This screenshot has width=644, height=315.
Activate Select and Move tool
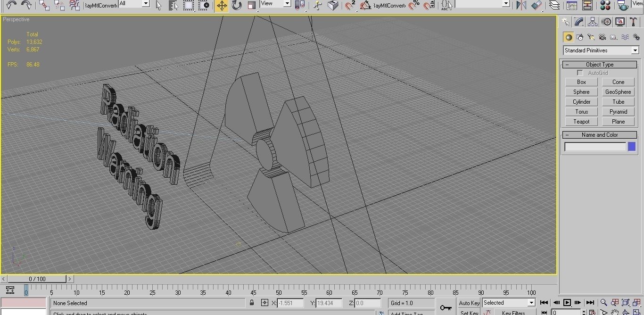coord(222,5)
